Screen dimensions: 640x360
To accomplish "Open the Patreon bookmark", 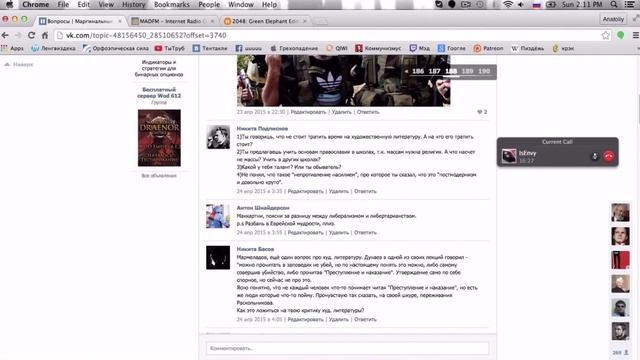I will pos(488,48).
